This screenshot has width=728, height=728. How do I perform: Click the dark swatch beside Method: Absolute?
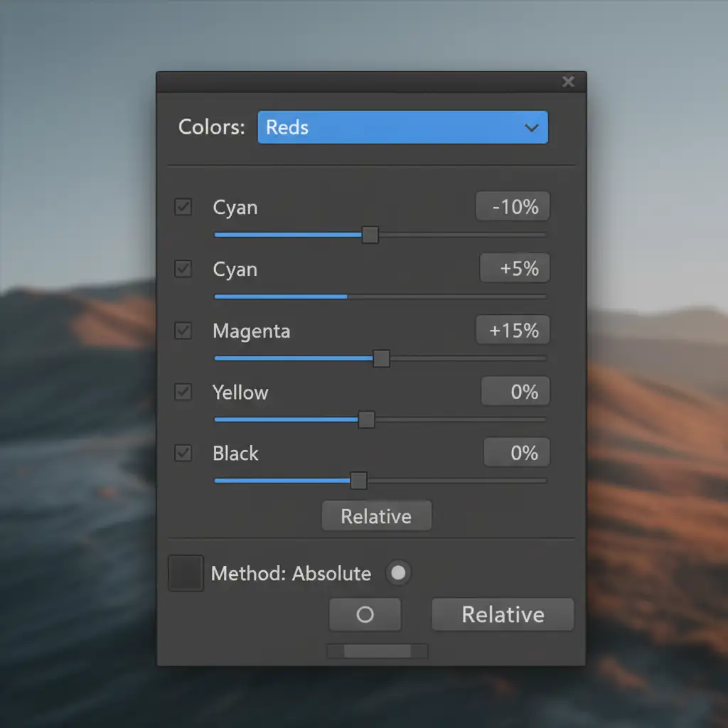click(186, 573)
